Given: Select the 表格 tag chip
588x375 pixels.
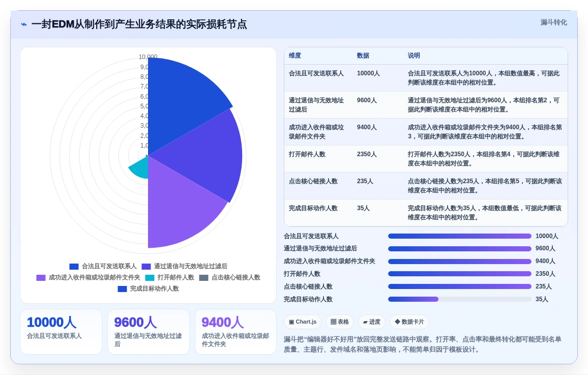Looking at the screenshot, I should [x=339, y=322].
